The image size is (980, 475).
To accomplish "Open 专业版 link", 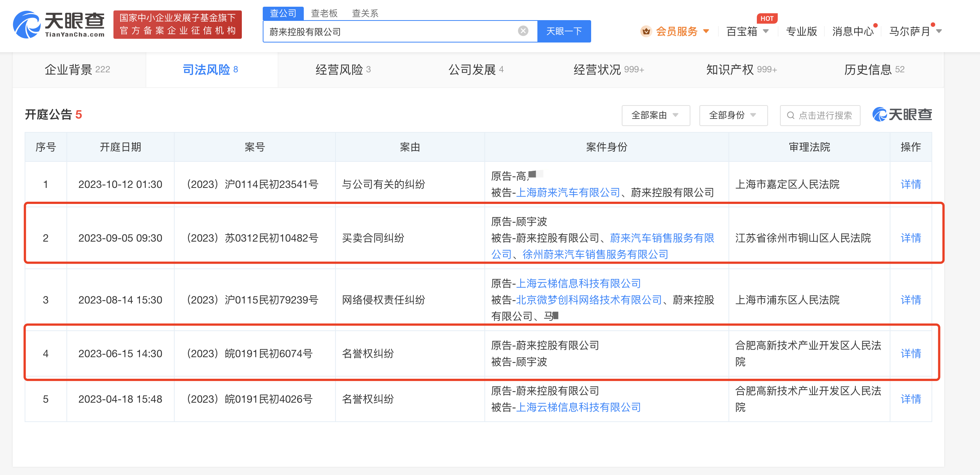I will point(802,31).
